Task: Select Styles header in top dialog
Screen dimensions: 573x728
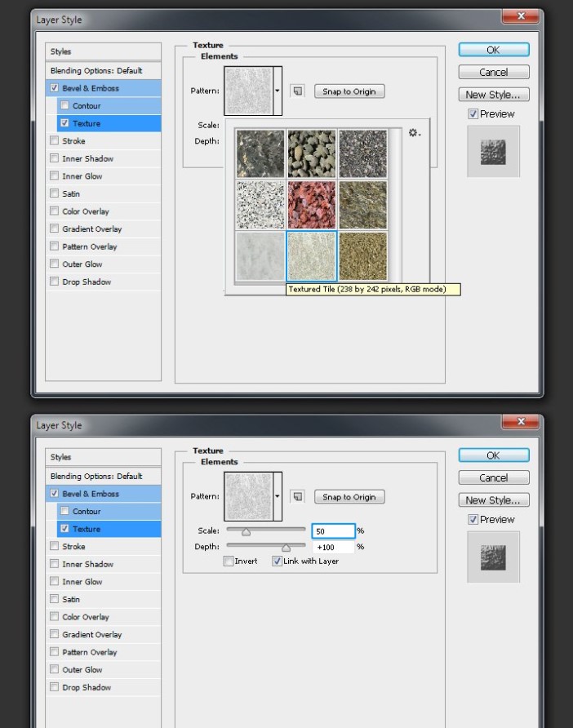Action: 103,51
